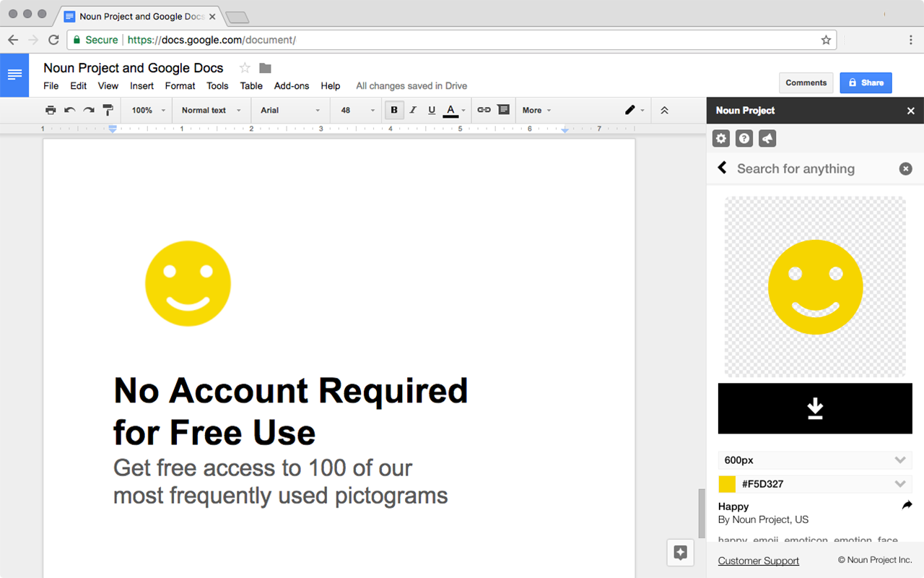Click the Explore button at page corner
The width and height of the screenshot is (924, 578).
(x=680, y=553)
